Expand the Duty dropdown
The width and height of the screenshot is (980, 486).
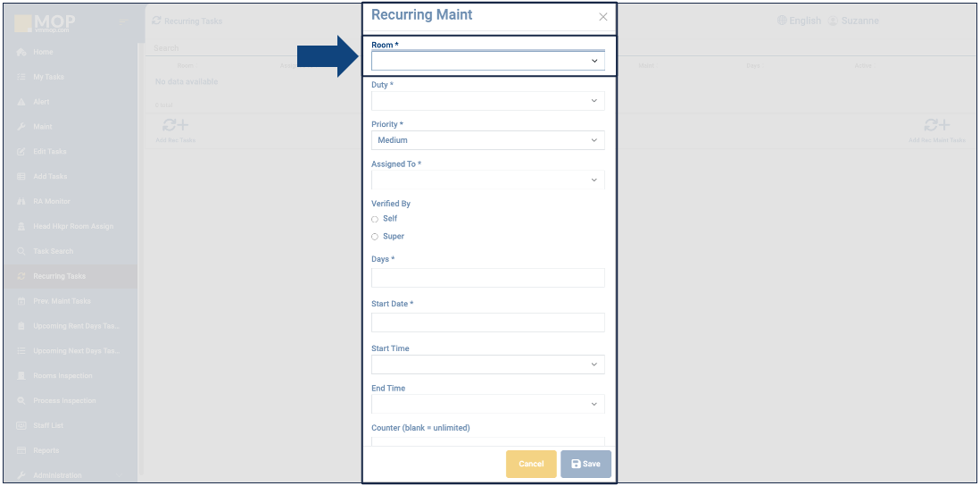(487, 101)
